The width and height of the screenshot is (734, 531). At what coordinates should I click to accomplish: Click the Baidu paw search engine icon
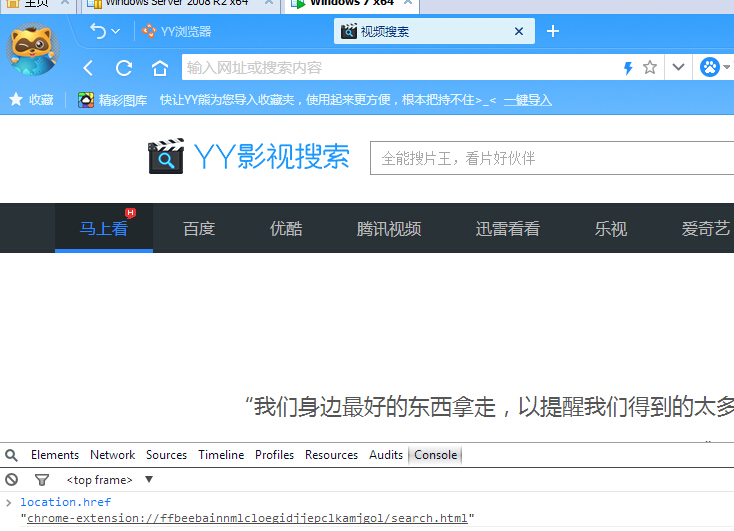(710, 67)
